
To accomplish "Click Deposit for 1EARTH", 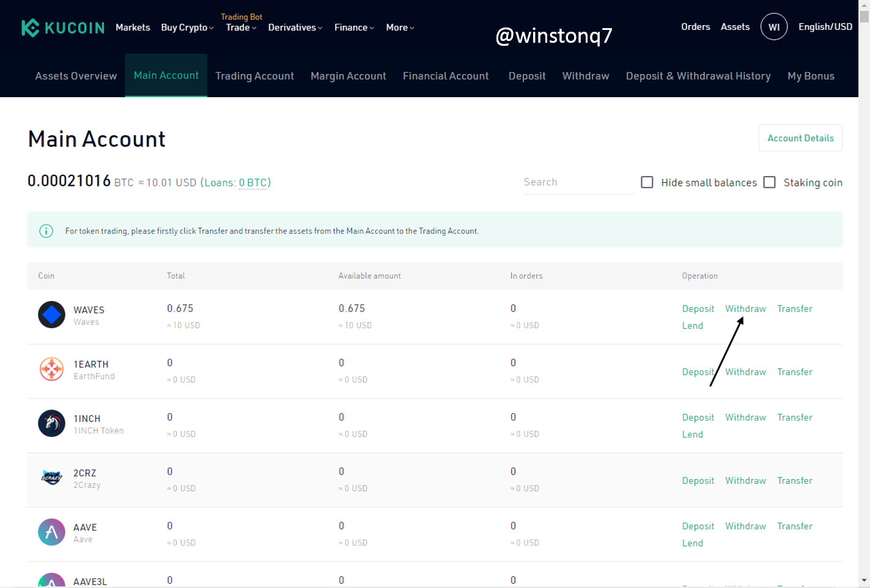I will [698, 372].
